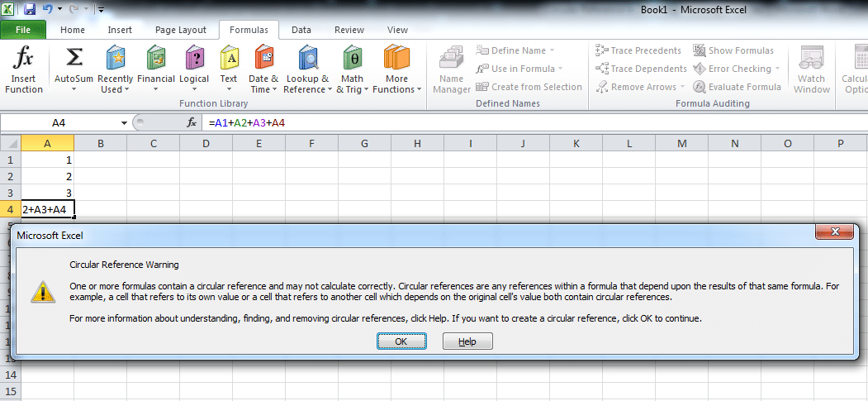
Task: Expand the AutoSum dropdown arrow
Action: click(74, 89)
